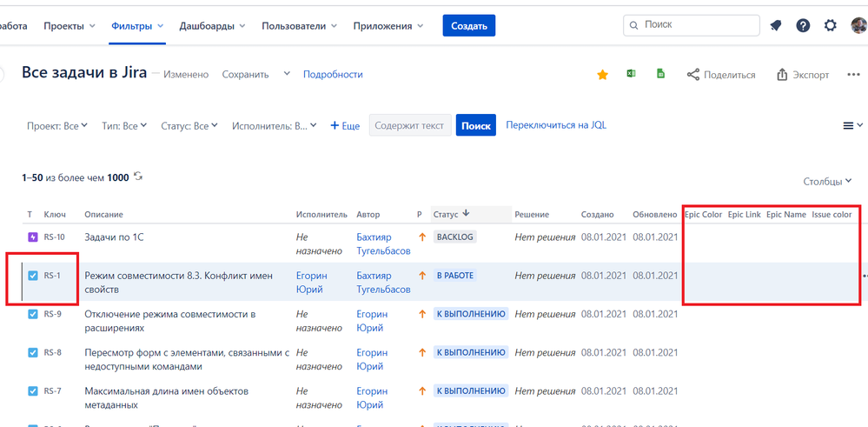Click the blue Поиск search button

[475, 126]
